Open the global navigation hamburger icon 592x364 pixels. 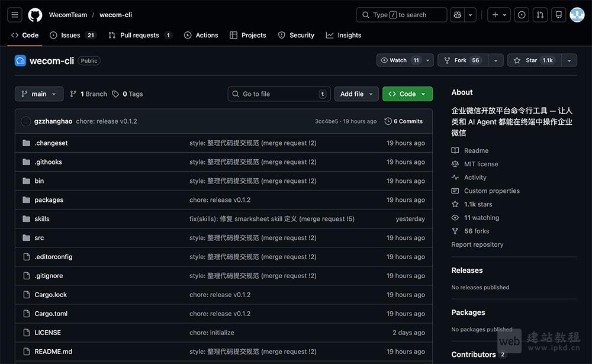pos(14,14)
